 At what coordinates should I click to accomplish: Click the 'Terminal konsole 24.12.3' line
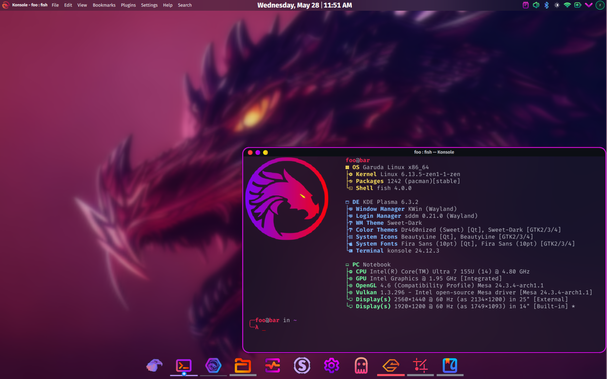click(x=394, y=251)
